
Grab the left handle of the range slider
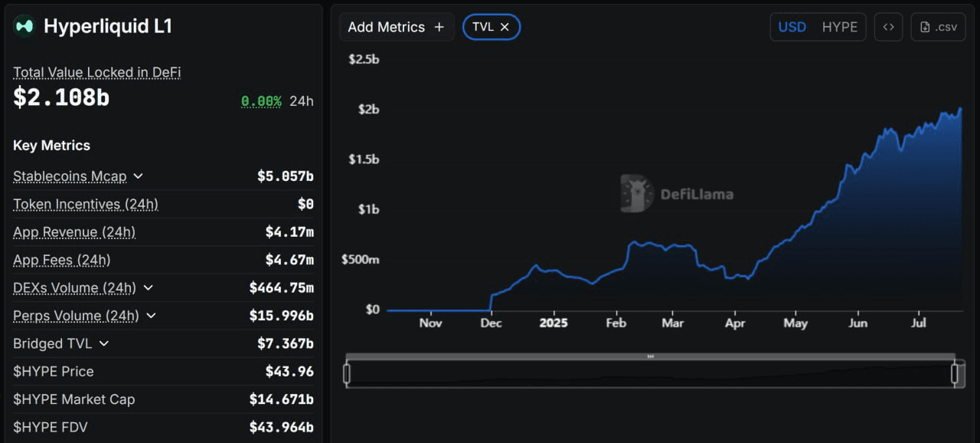[x=347, y=374]
